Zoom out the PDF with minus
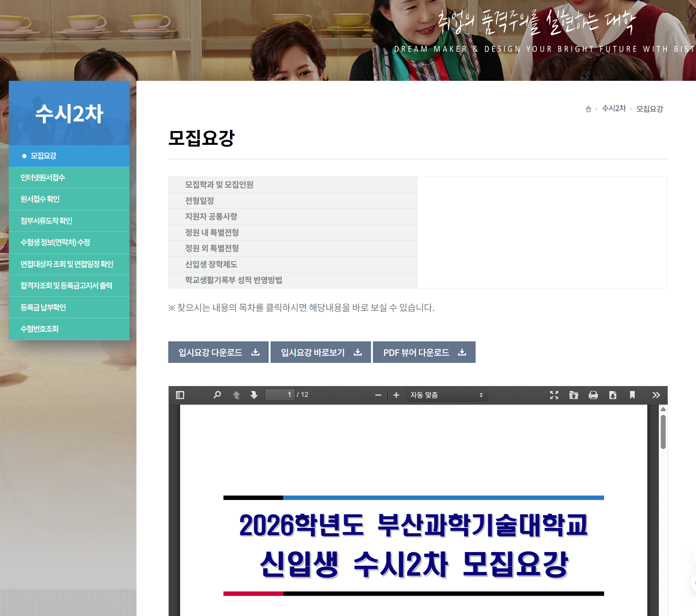 (378, 395)
